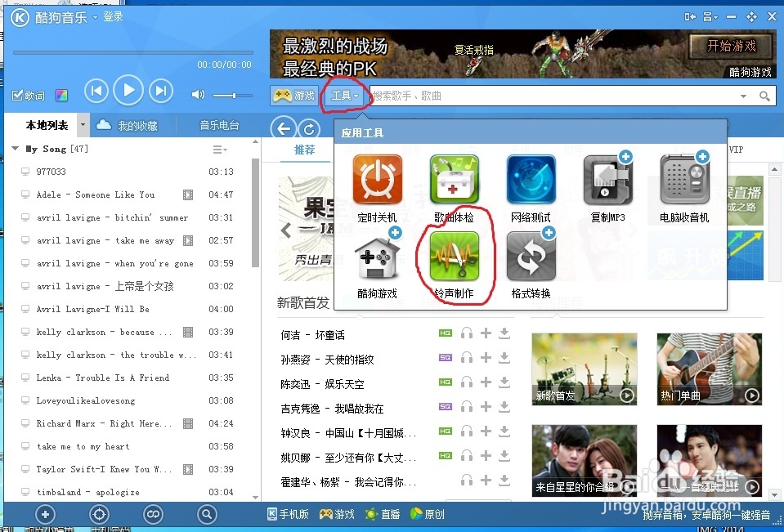
Task: Listen to 何洁 - 坏童话 with headphone icon
Action: pyautogui.click(x=467, y=333)
